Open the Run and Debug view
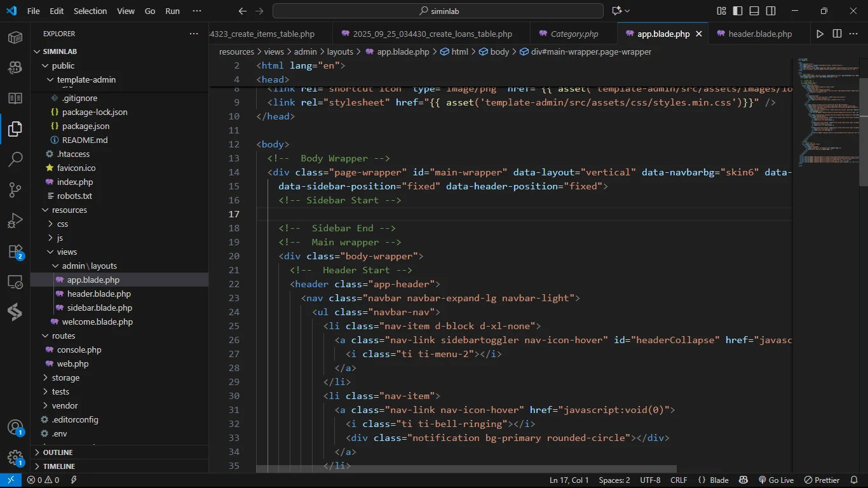 pyautogui.click(x=15, y=220)
